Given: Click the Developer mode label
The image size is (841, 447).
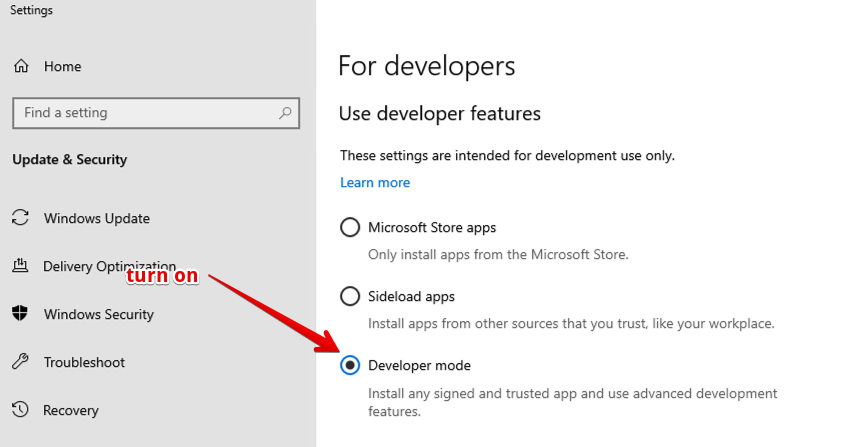Looking at the screenshot, I should (419, 365).
